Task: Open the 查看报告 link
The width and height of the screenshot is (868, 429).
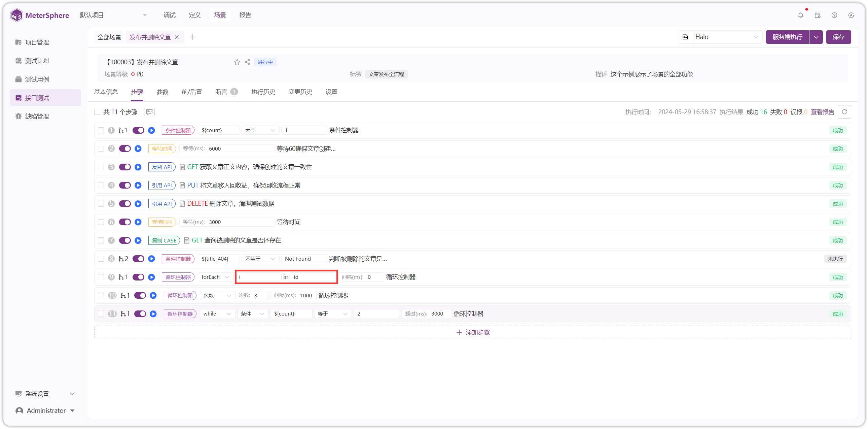Action: [822, 112]
